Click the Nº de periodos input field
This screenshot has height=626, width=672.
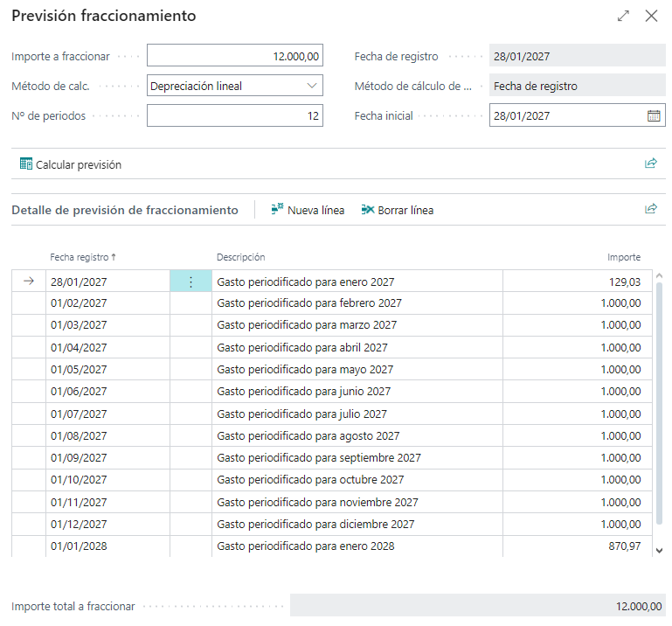[234, 115]
